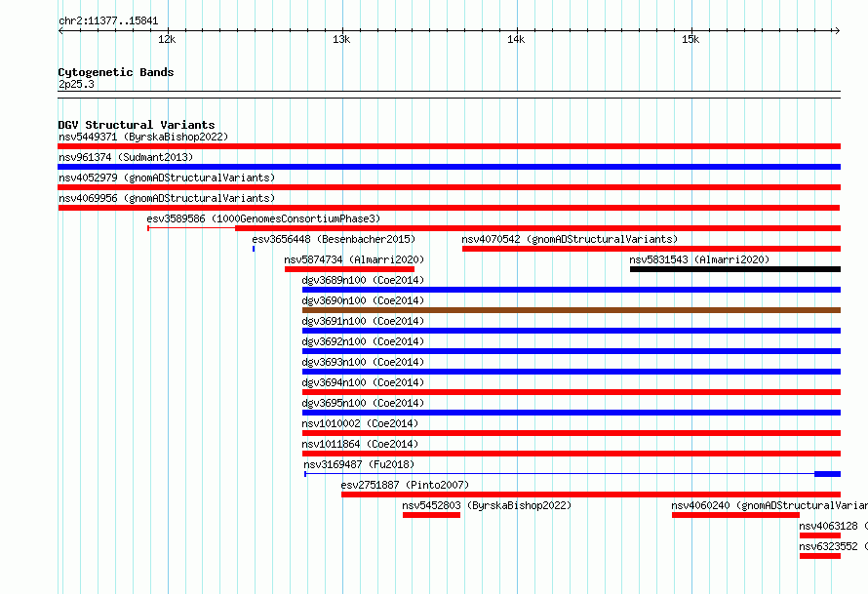Click the red nsv5449371 variant bar
The image size is (868, 594).
tap(449, 146)
